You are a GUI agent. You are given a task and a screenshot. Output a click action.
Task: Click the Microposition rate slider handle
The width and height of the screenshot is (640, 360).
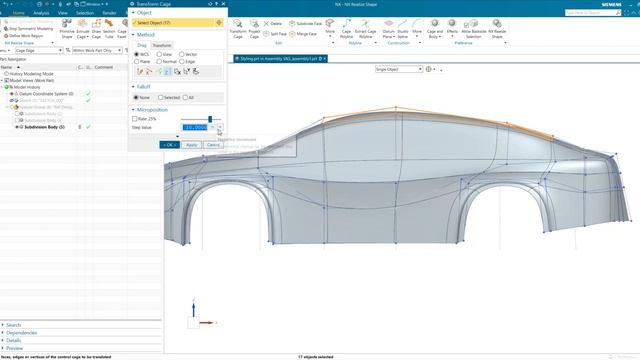click(210, 119)
